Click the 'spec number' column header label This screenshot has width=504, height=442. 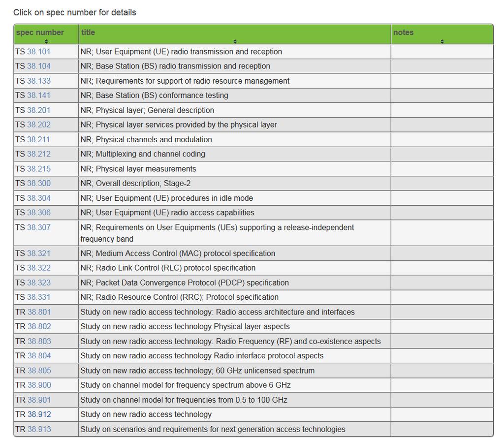pyautogui.click(x=40, y=32)
